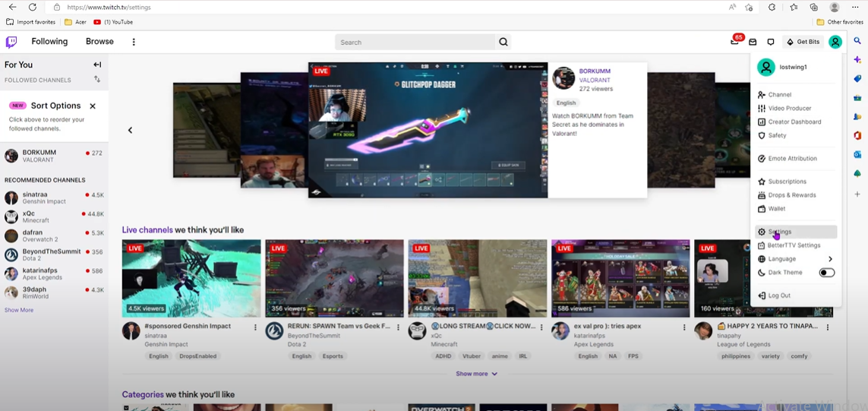Screen dimensions: 868x411
Task: Open the whispers chat bubble icon
Action: click(x=771, y=42)
